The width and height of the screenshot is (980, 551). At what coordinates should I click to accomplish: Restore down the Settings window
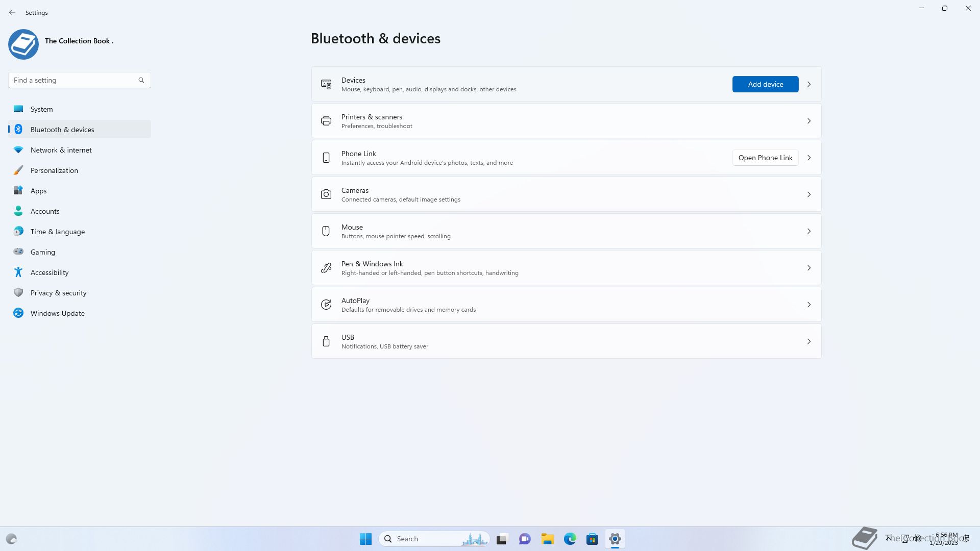tap(945, 8)
